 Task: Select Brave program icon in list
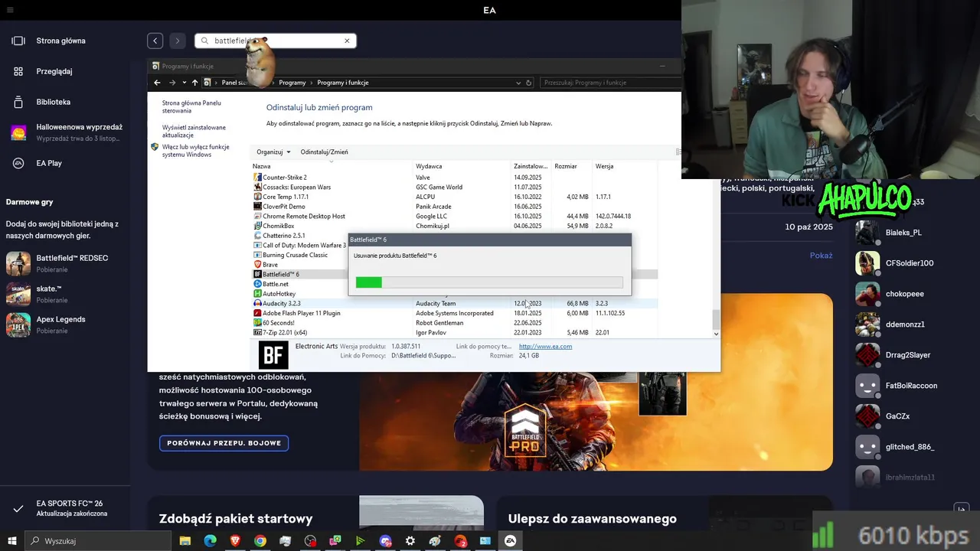257,265
